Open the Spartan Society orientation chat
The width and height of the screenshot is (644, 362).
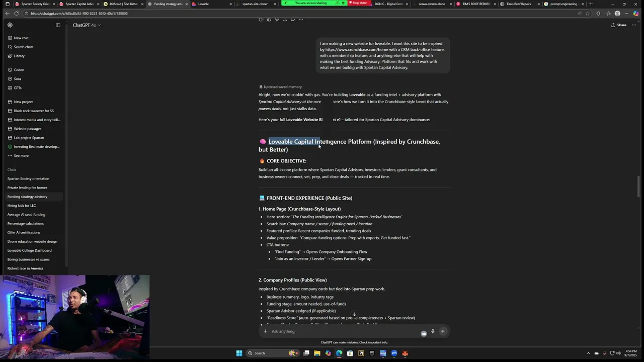28,178
